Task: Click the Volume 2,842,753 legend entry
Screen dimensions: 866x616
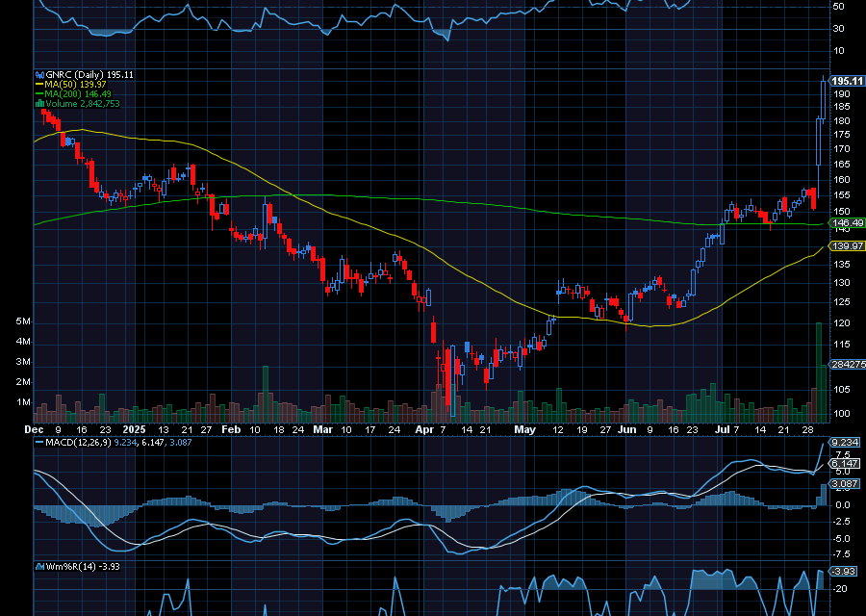Action: (x=83, y=103)
